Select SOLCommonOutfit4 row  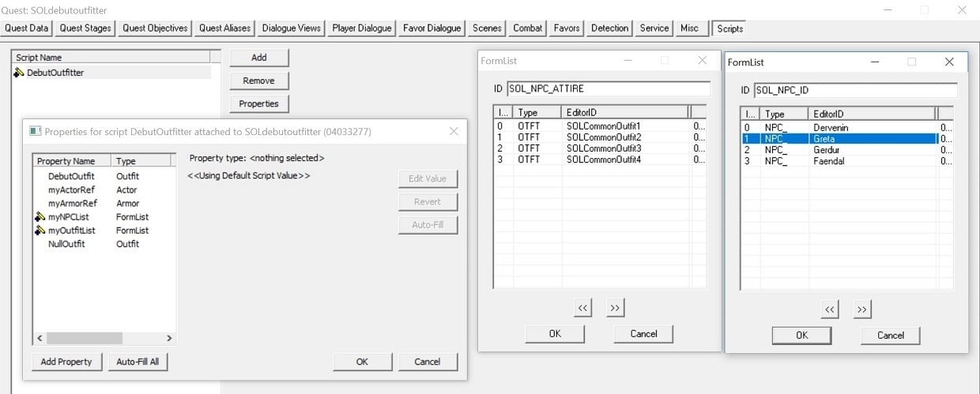599,159
